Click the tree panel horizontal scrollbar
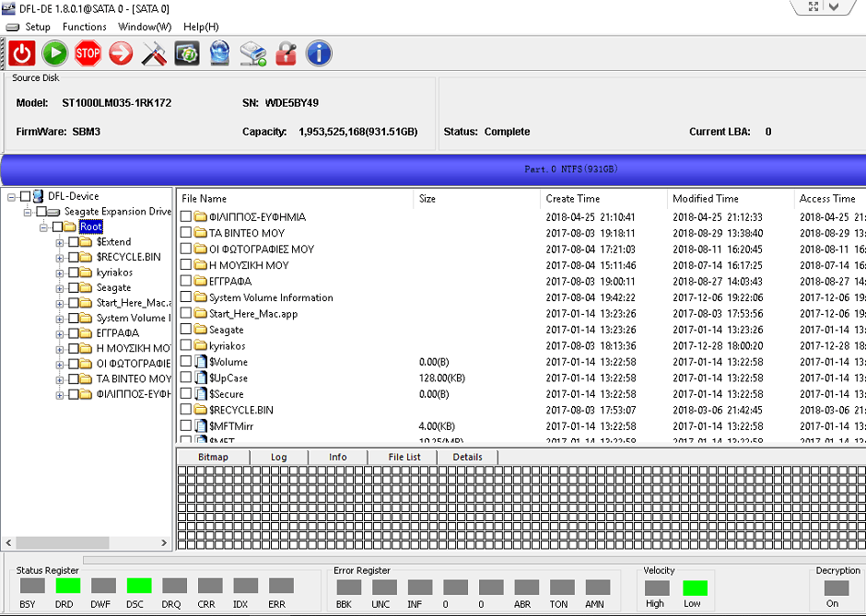The height and width of the screenshot is (616, 866). (x=64, y=543)
